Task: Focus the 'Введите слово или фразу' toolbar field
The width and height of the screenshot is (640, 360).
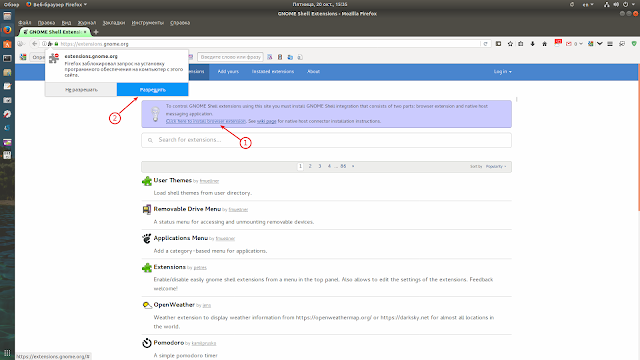Action: [x=230, y=57]
